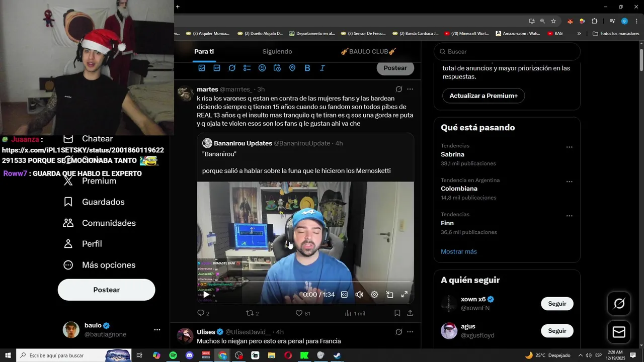Switch to Siguiendo tab

pos(277,51)
